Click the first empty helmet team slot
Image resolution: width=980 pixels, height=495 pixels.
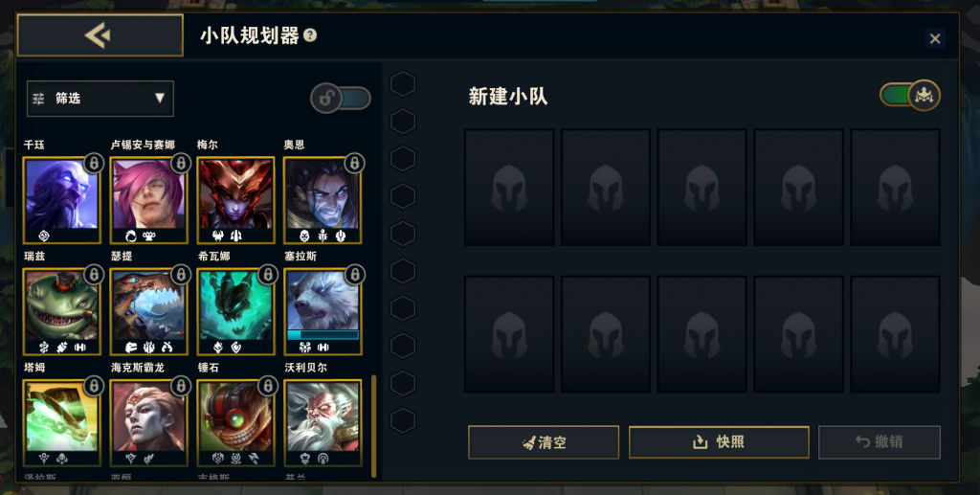pos(509,187)
